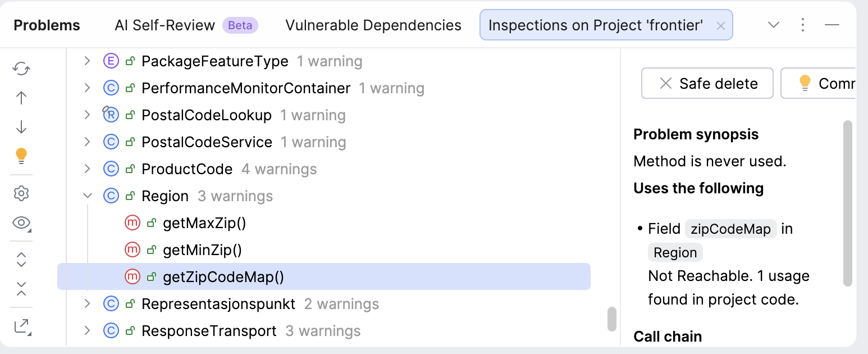The width and height of the screenshot is (868, 354).
Task: Click the Safe delete button
Action: (x=707, y=83)
